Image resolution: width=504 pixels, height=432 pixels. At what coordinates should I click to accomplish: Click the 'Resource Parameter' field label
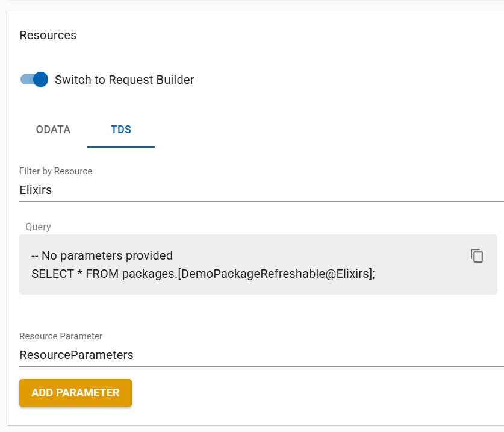tap(61, 336)
